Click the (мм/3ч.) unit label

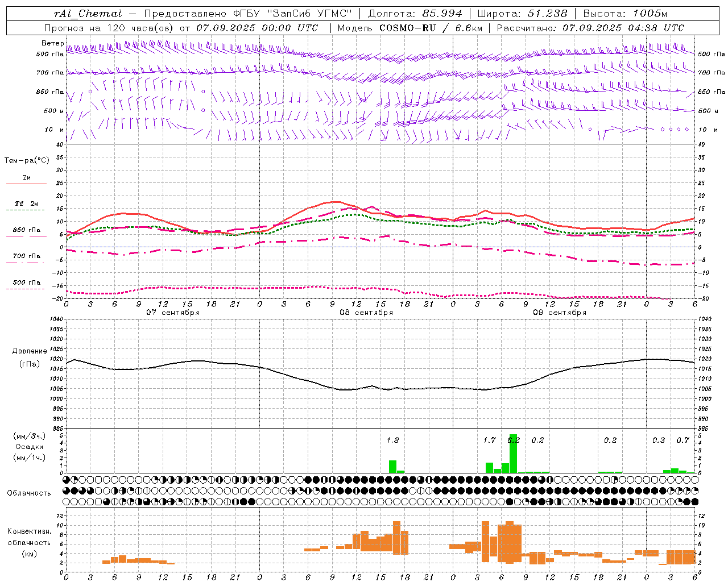coord(30,436)
